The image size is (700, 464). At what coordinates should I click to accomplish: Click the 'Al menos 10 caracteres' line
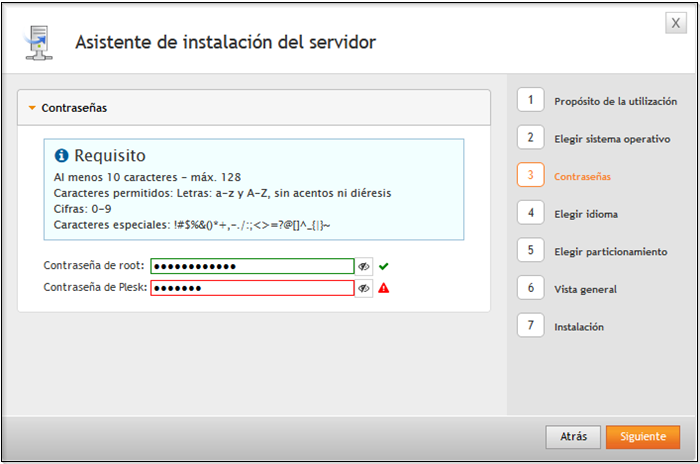click(147, 177)
